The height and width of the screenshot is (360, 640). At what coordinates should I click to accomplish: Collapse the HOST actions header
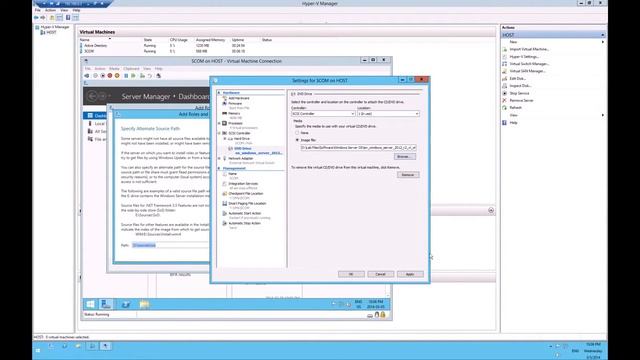(x=602, y=35)
